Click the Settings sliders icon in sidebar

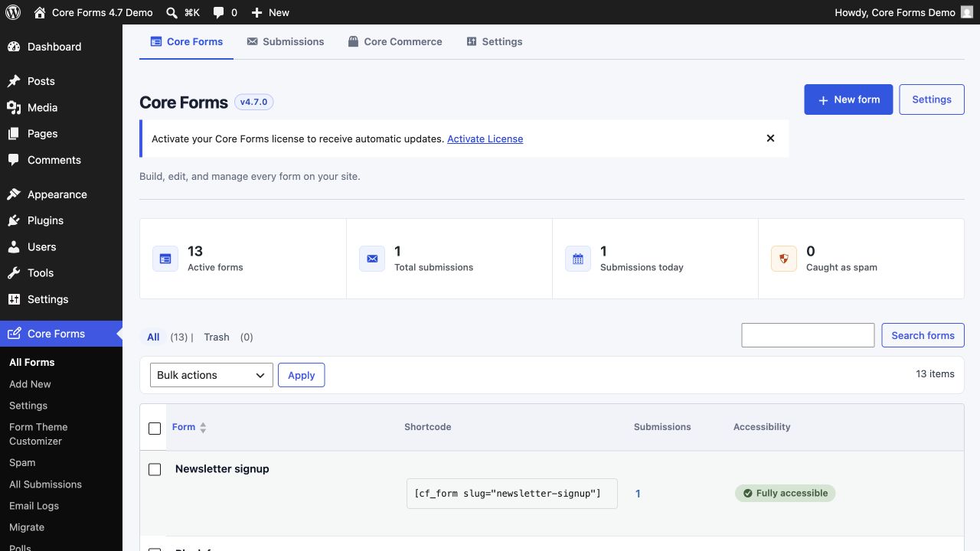(14, 299)
